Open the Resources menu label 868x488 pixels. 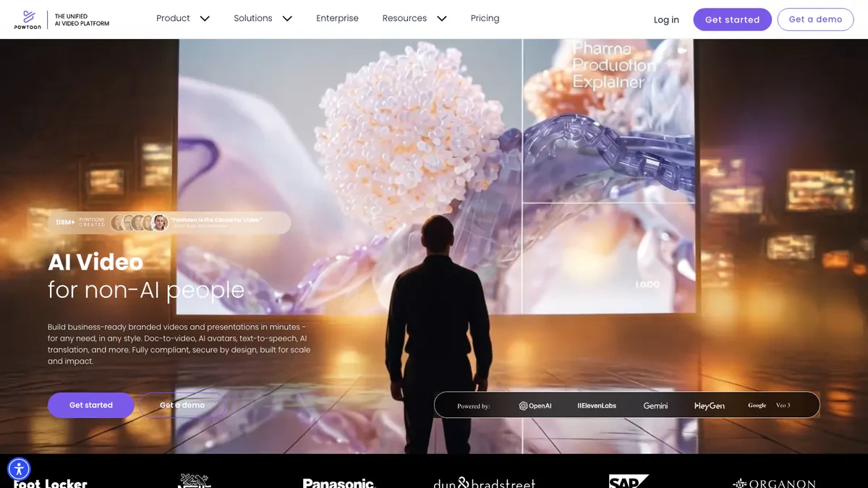(x=404, y=18)
